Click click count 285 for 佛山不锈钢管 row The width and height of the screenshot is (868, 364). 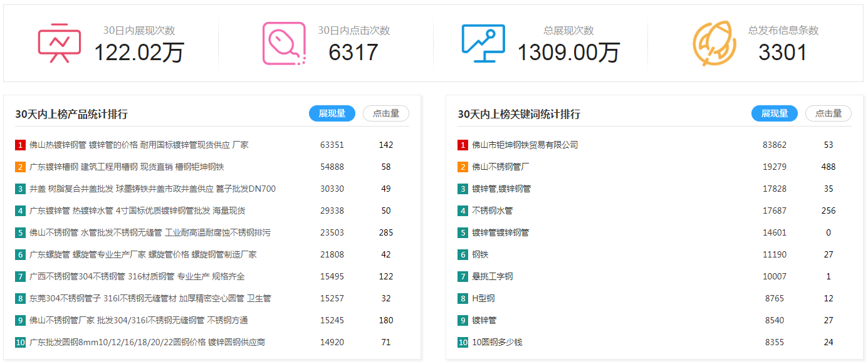pos(386,232)
